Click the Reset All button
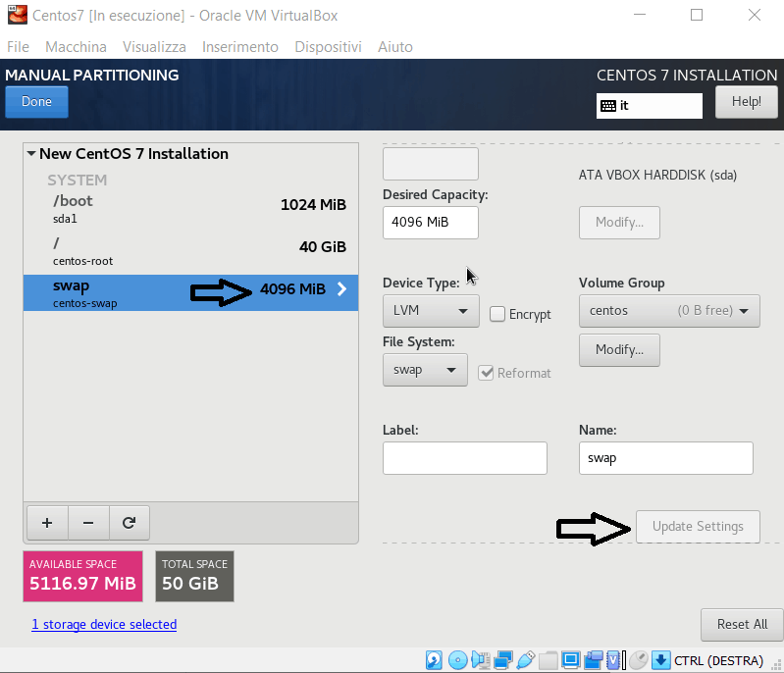Screen dimensions: 784x673 pyautogui.click(x=742, y=625)
